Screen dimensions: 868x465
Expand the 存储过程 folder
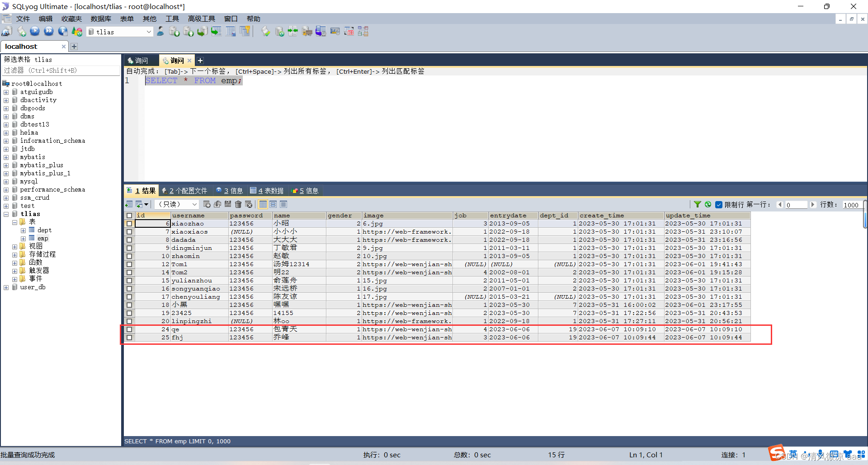(14, 255)
